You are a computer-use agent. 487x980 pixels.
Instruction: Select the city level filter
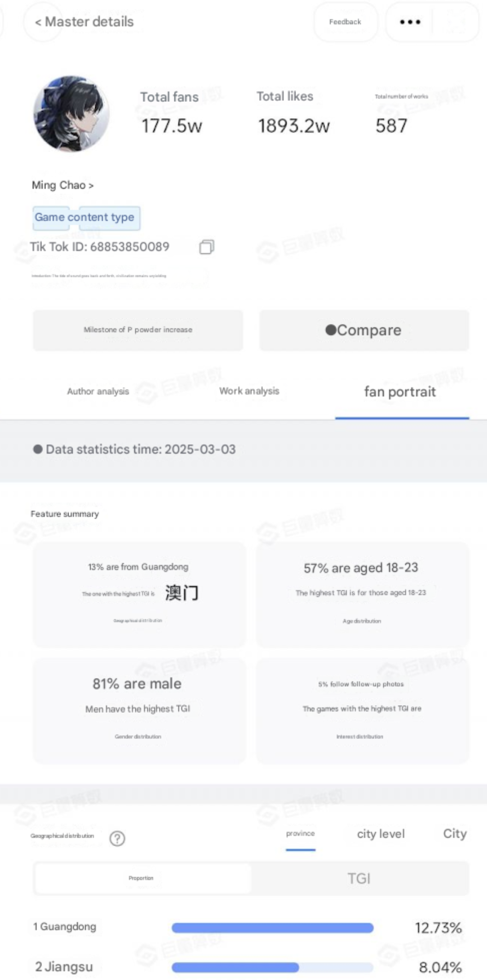(381, 834)
